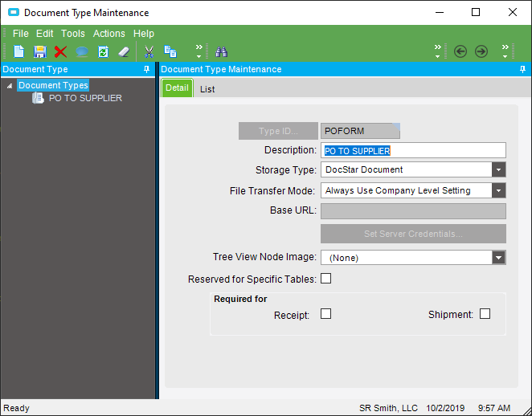Click Set Server Credentials button
Viewport: 532px width, 416px height.
[x=413, y=234]
